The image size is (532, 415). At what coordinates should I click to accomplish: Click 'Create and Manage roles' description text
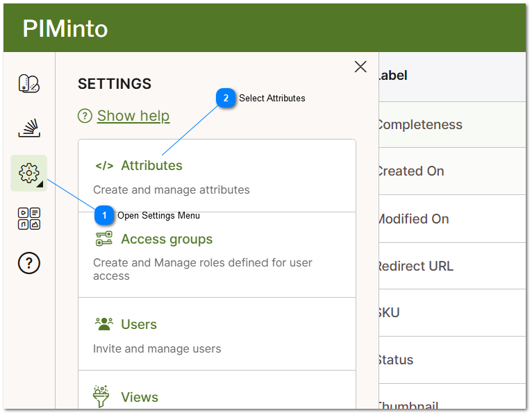pyautogui.click(x=203, y=269)
